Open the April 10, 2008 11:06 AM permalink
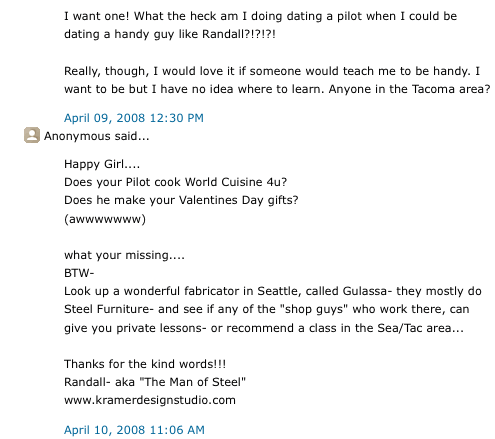Image resolution: width=495 pixels, height=439 pixels. [134, 430]
